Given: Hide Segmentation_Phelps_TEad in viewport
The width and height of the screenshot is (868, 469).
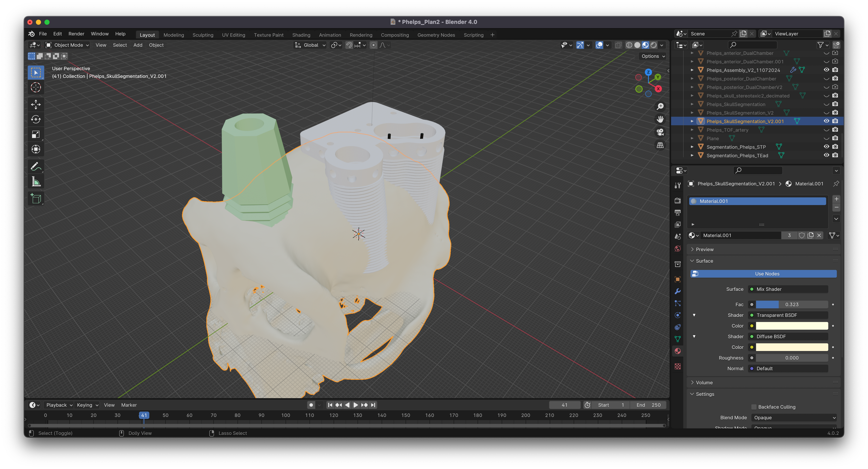Looking at the screenshot, I should click(x=826, y=155).
